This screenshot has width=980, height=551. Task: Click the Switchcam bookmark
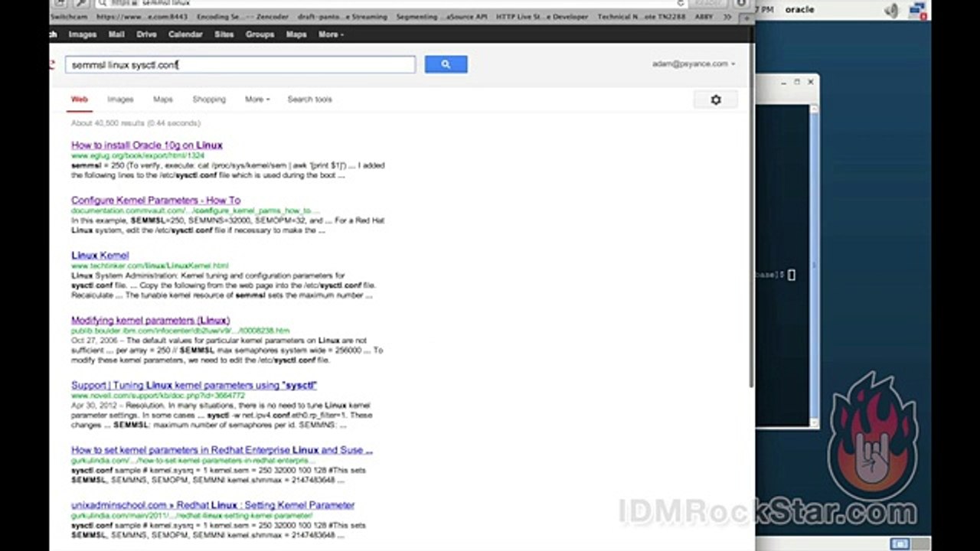(69, 16)
